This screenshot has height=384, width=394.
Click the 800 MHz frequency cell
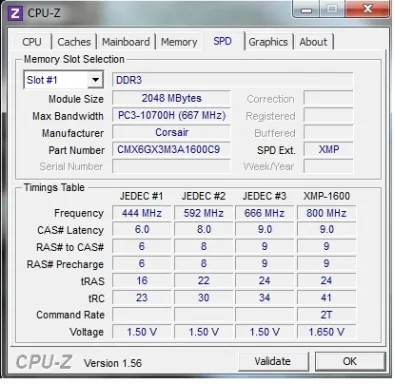(x=326, y=213)
